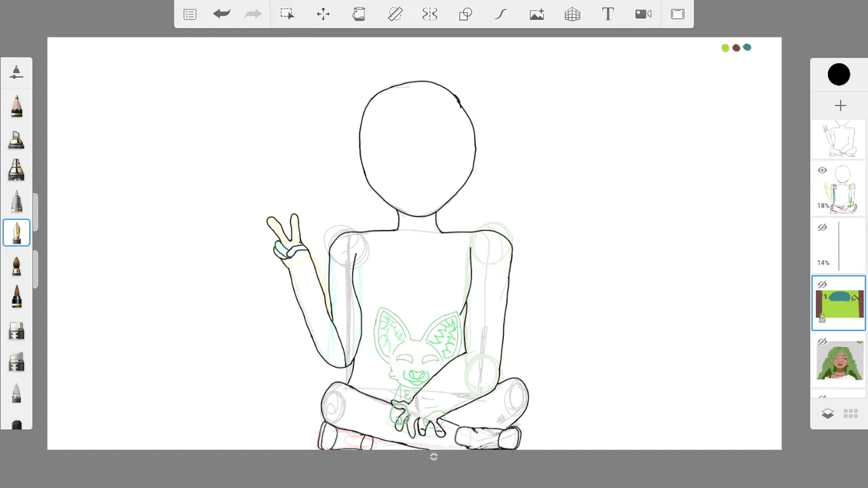Show the hidden 14% opacity layer
Viewport: 868px width, 488px height.
click(x=822, y=228)
